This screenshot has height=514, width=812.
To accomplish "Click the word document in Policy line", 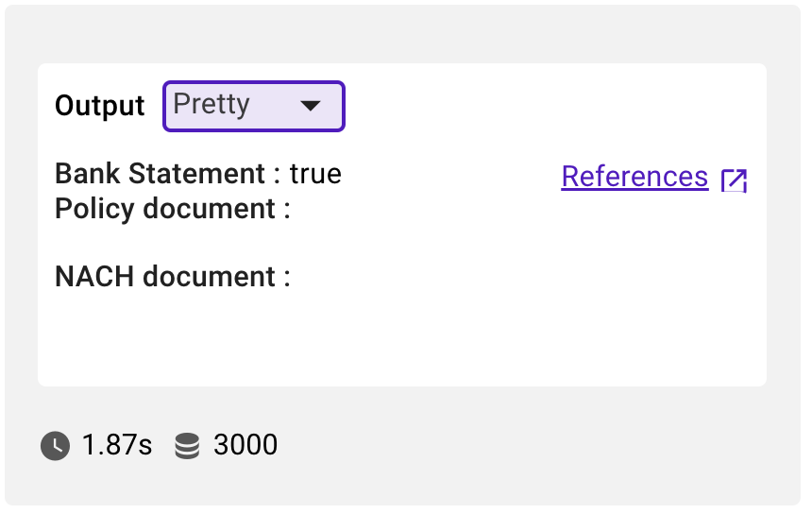I will [x=210, y=209].
